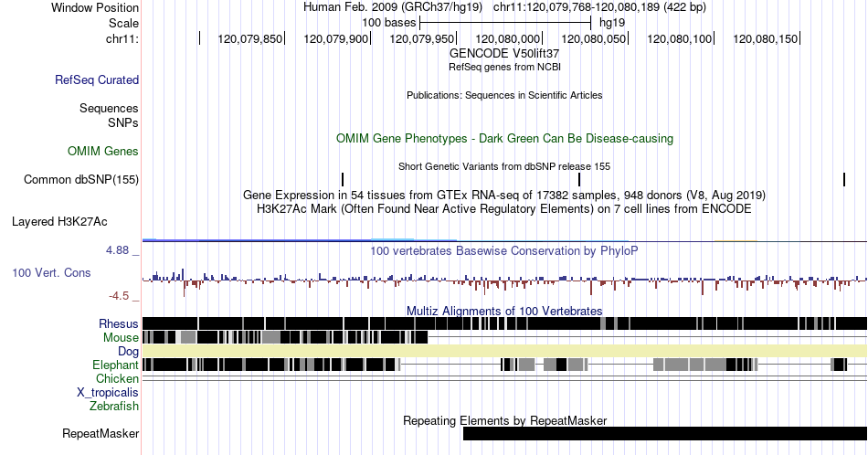Click the chr11: ruler label
Image resolution: width=868 pixels, height=455 pixels.
[122, 38]
